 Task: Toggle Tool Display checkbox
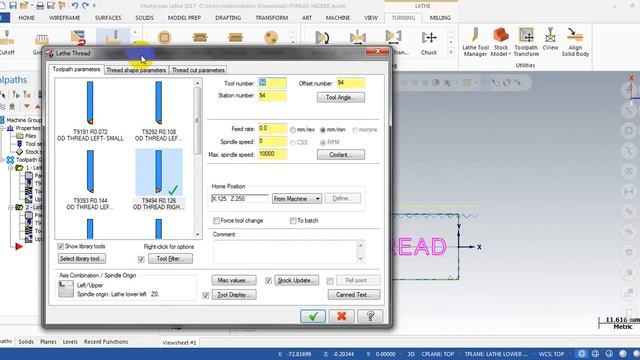coord(206,295)
